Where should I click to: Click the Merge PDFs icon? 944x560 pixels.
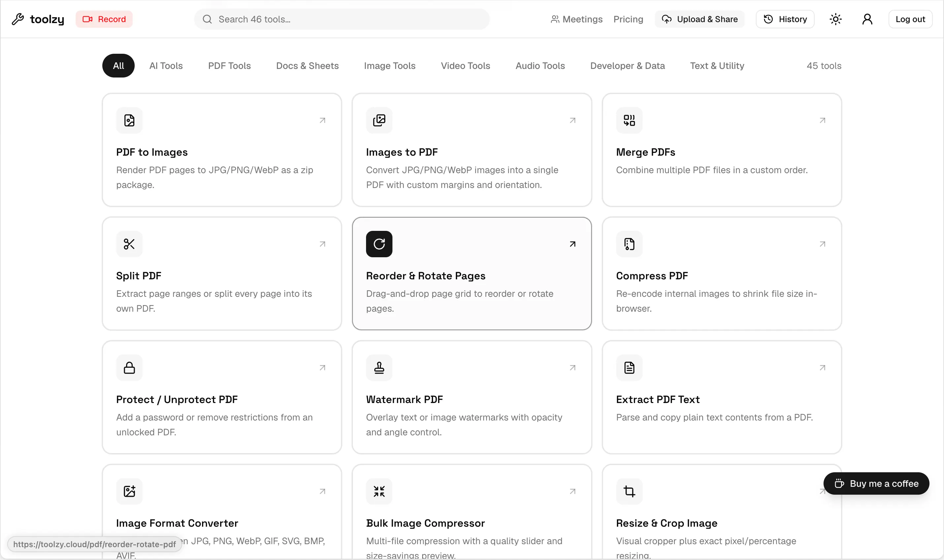(629, 120)
